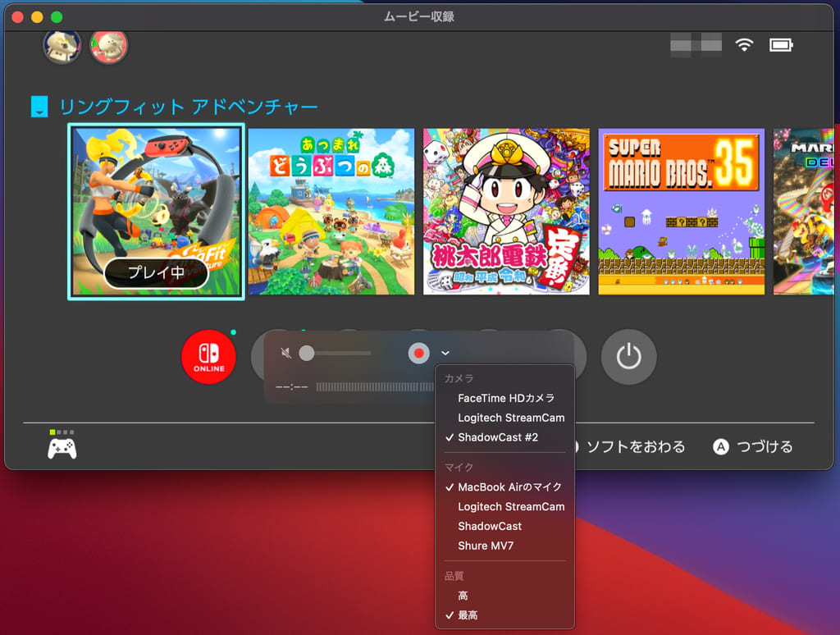Viewport: 840px width, 635px height.
Task: Click the --:-- recording time display
Action: tap(291, 387)
